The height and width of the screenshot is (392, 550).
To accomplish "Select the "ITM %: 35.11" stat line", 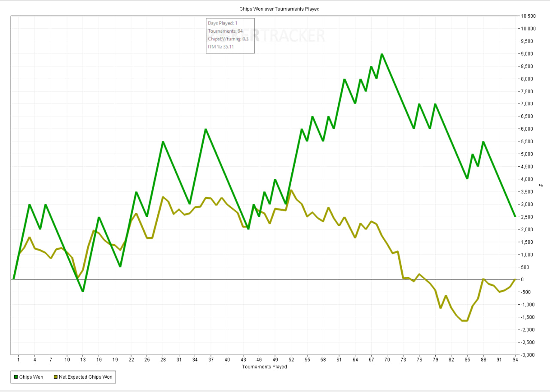I will 221,46.
